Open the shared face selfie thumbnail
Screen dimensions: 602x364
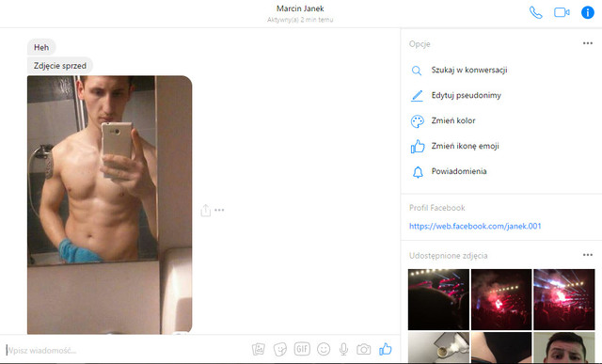[564, 347]
